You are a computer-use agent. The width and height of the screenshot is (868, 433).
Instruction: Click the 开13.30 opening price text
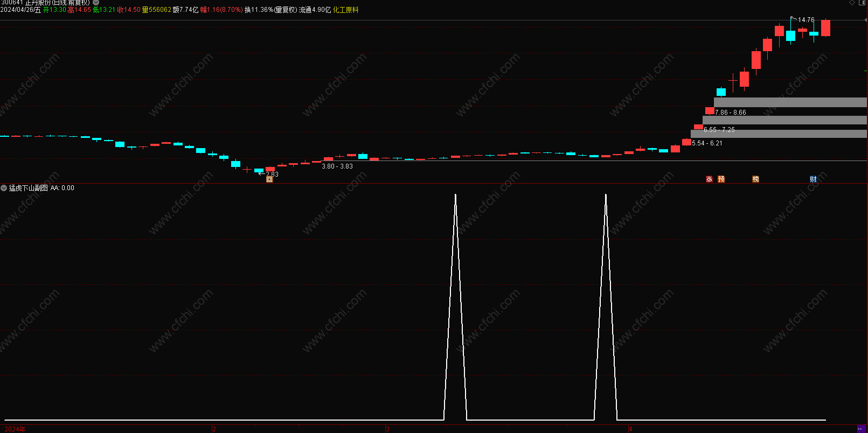point(54,10)
